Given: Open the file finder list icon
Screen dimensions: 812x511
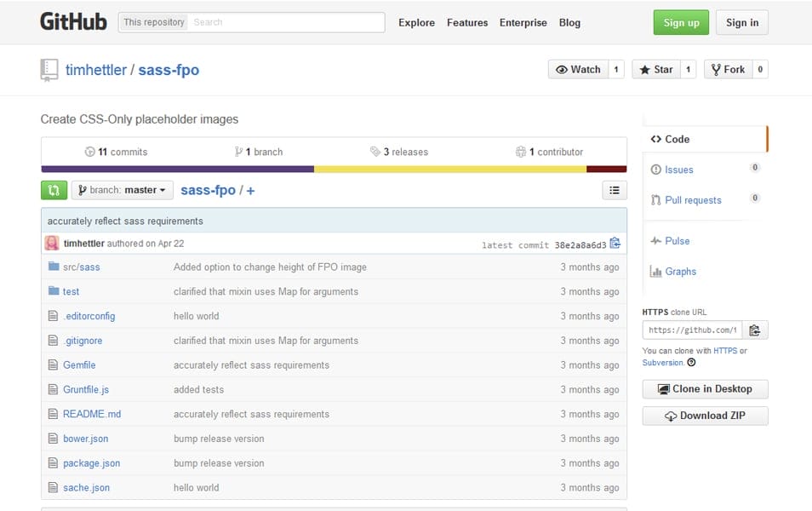Looking at the screenshot, I should 615,190.
